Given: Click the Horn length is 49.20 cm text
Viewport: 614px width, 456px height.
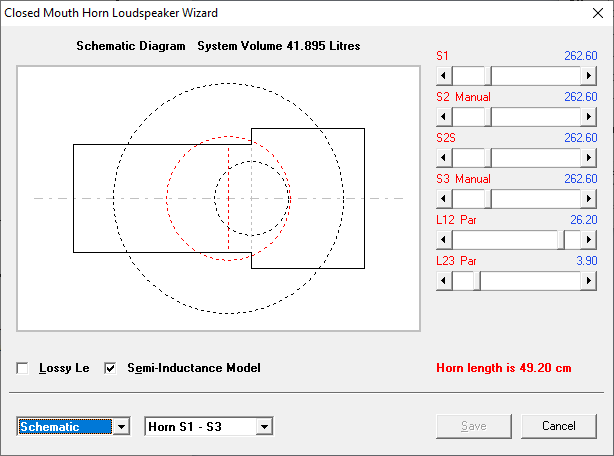Looking at the screenshot, I should (x=504, y=368).
